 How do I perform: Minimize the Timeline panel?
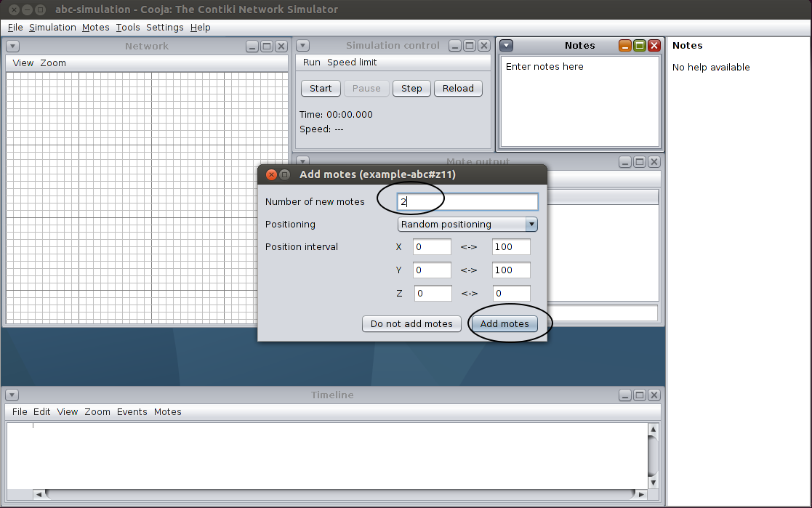click(625, 395)
